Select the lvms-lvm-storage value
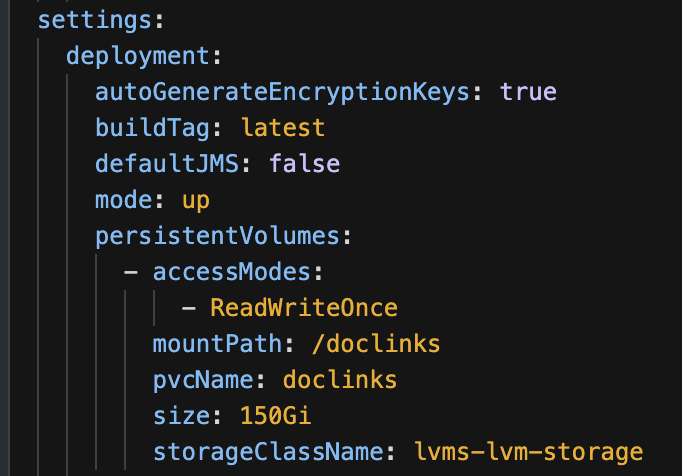The height and width of the screenshot is (476, 682). point(528,453)
